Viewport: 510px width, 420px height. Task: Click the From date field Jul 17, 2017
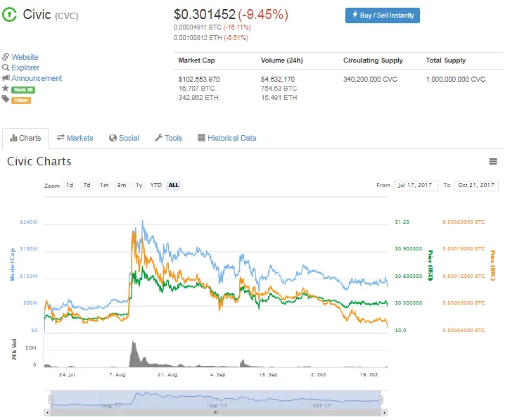coord(416,186)
